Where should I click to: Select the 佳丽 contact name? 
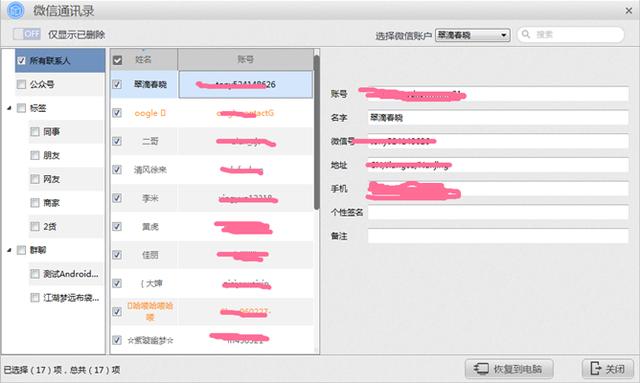click(x=150, y=255)
